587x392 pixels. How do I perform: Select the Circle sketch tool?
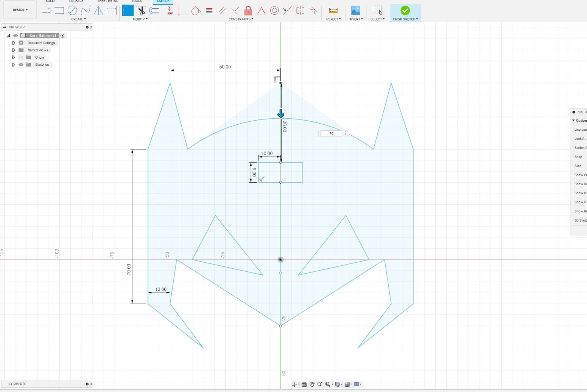[x=72, y=11]
